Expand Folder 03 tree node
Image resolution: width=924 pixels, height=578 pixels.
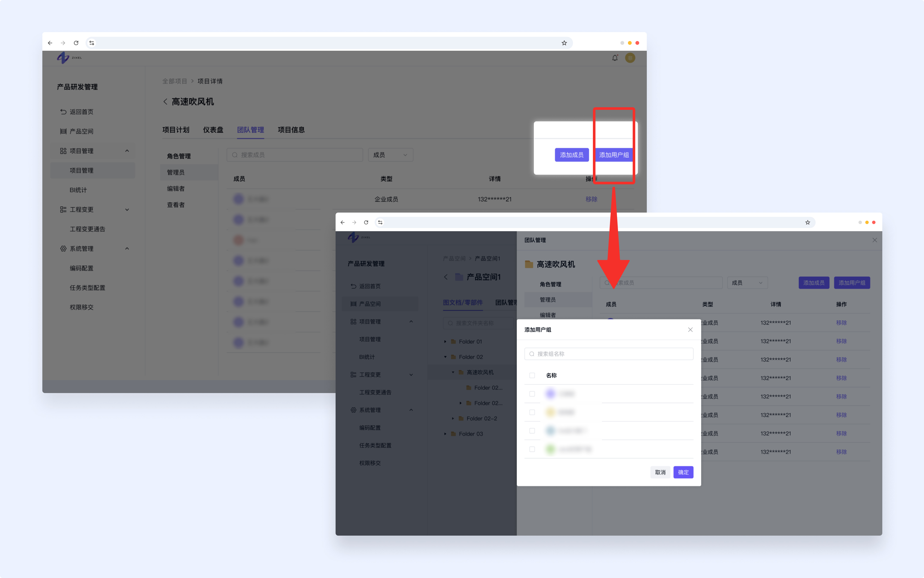pos(445,434)
